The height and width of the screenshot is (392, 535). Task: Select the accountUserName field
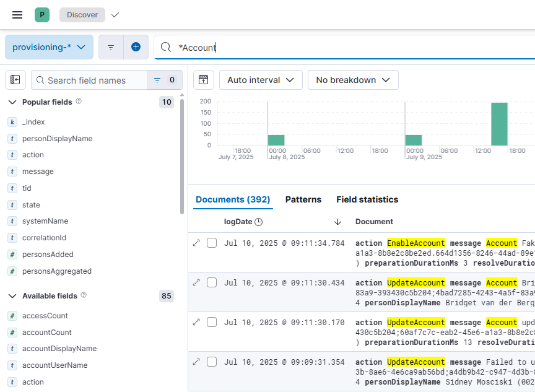pyautogui.click(x=54, y=365)
